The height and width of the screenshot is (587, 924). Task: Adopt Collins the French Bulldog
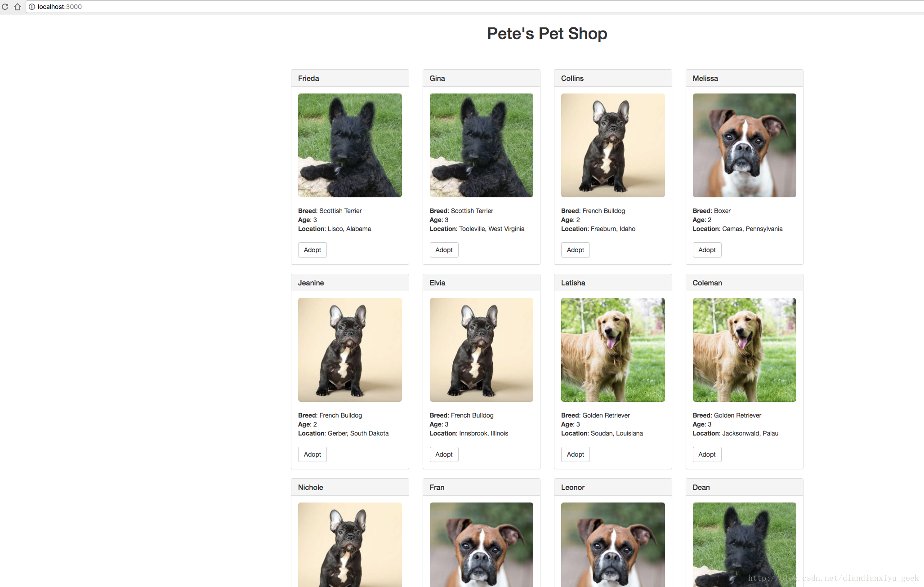575,250
